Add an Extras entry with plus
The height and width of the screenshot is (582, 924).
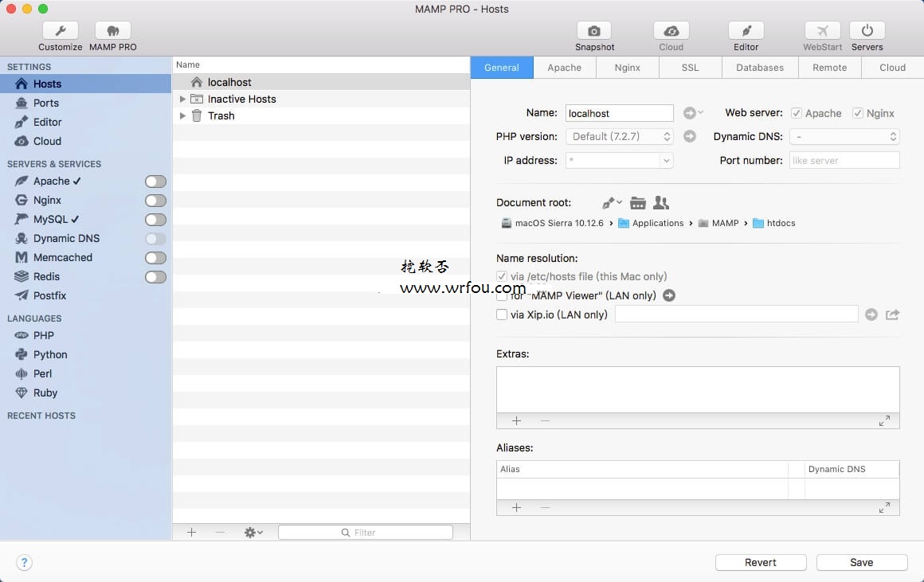(x=517, y=420)
